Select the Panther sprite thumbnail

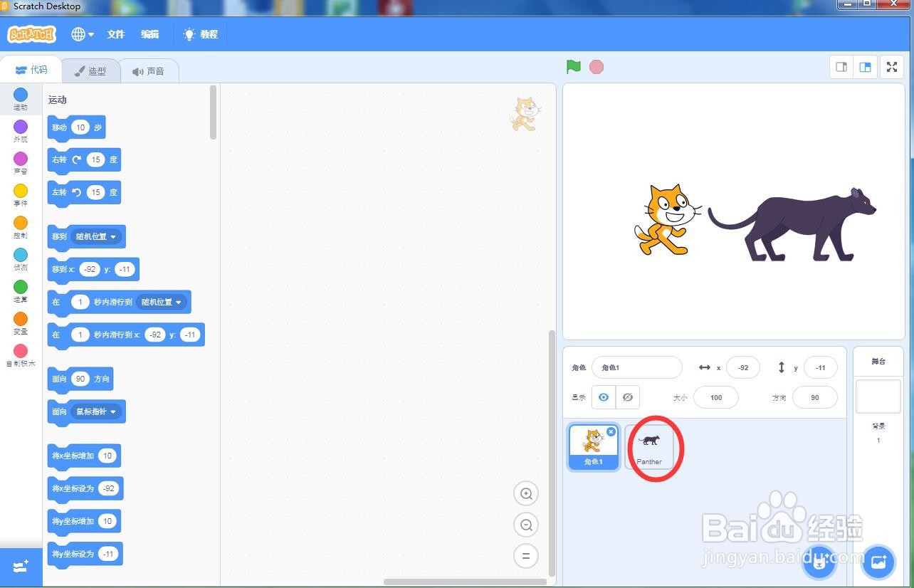click(x=649, y=447)
